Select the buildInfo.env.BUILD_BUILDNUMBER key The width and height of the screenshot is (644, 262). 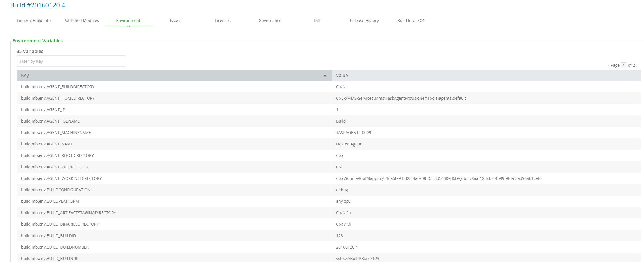tap(55, 247)
